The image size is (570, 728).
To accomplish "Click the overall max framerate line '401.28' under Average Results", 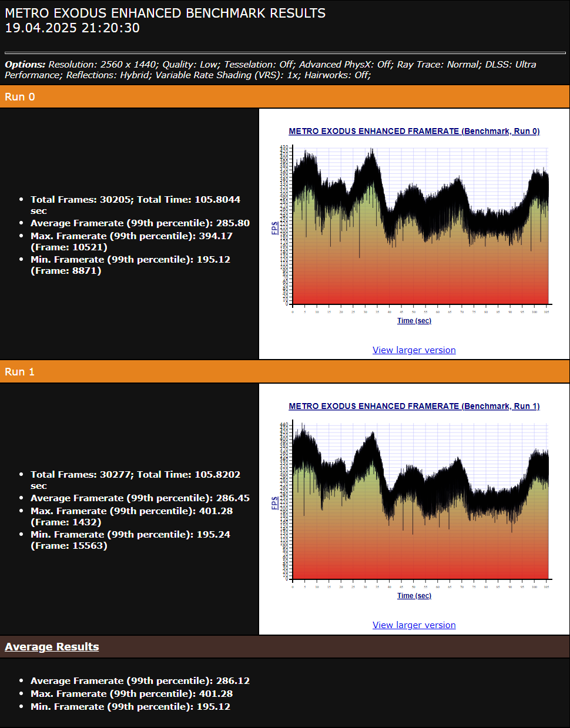I will [132, 694].
